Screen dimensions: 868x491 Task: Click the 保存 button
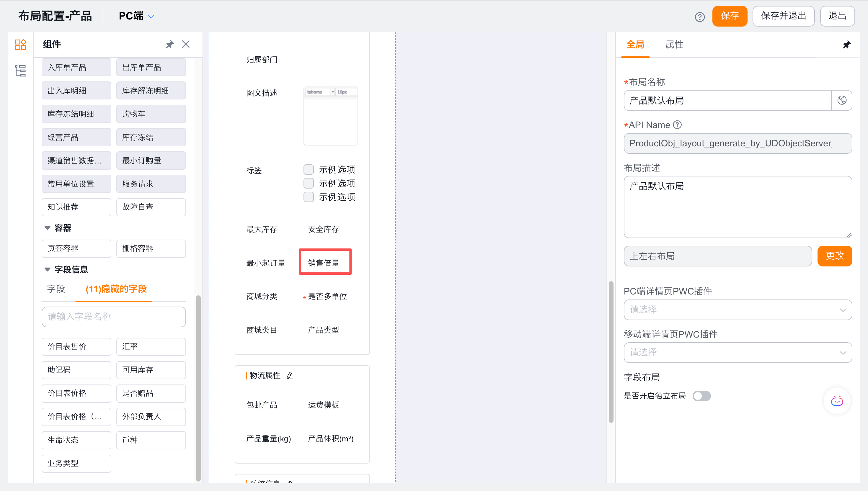coord(729,16)
